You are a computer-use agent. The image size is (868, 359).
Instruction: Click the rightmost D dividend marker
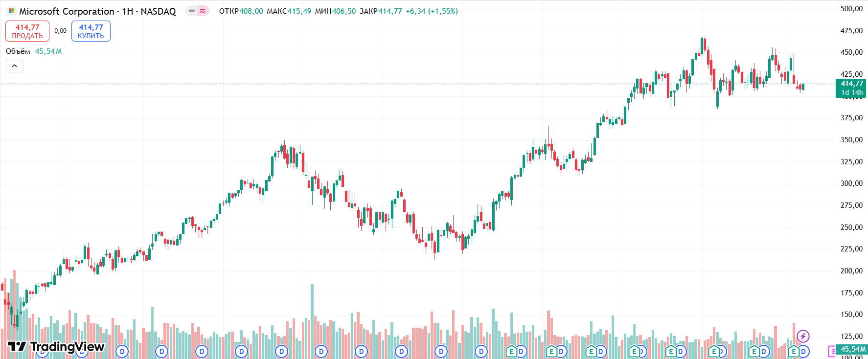point(803,351)
